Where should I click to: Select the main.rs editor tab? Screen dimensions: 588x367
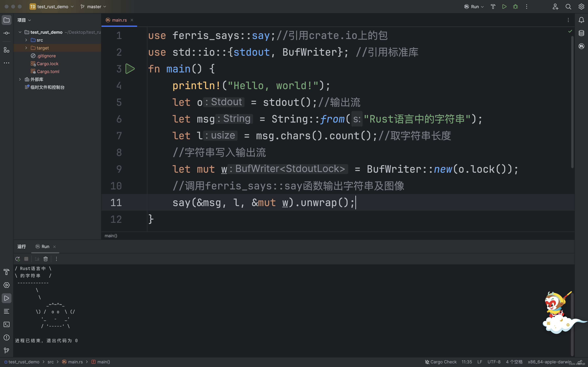(x=119, y=20)
